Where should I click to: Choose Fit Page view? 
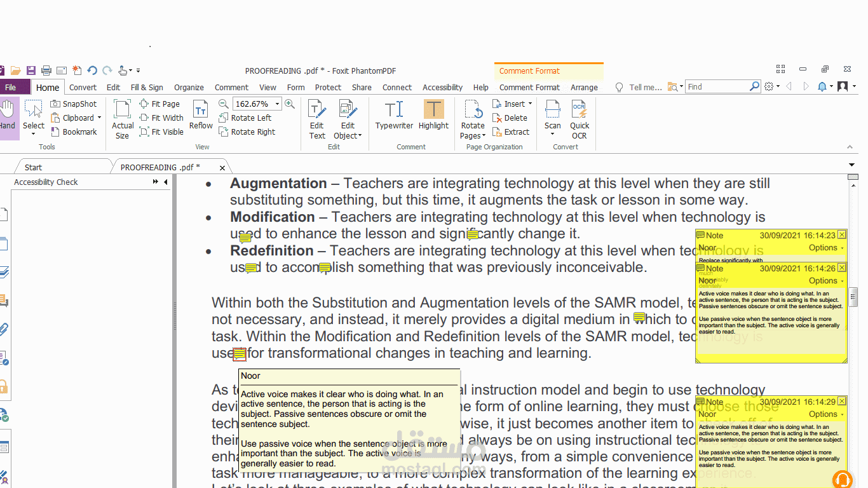coord(159,104)
